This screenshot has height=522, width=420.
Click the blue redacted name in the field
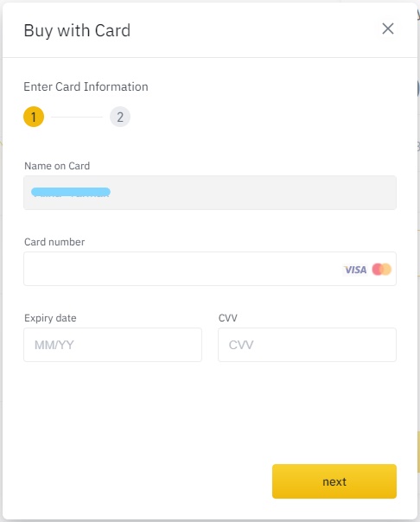(x=71, y=192)
